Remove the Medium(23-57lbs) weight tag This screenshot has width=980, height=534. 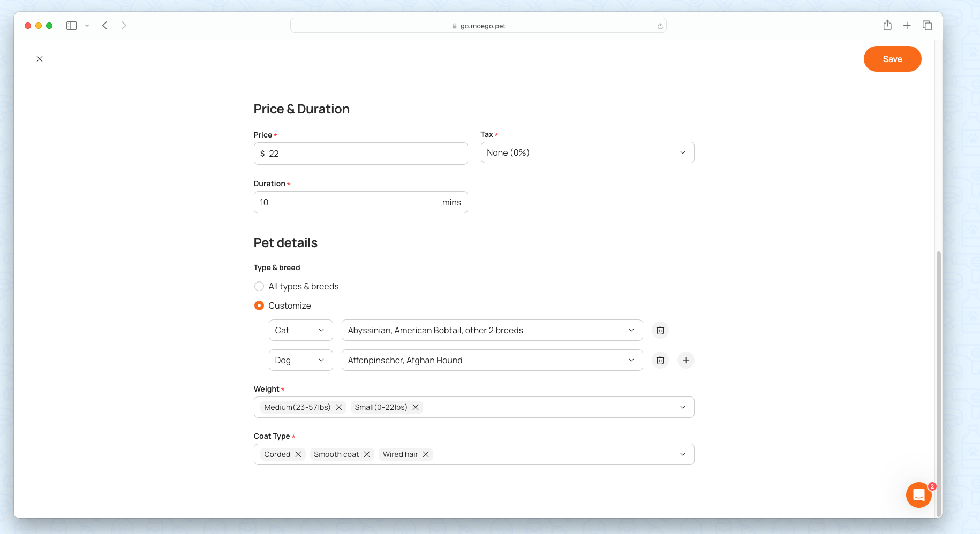click(x=339, y=407)
